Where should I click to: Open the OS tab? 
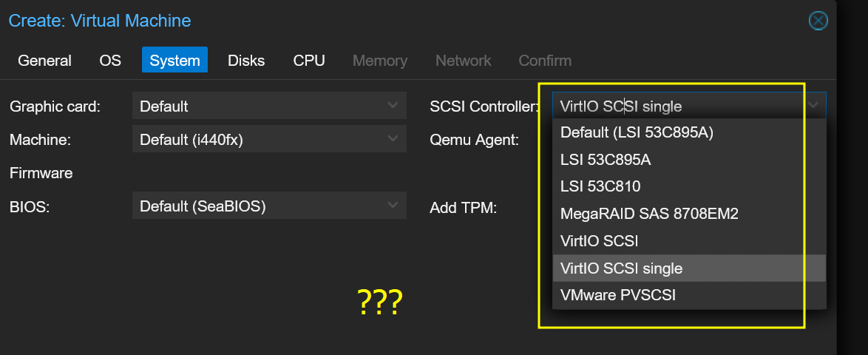point(110,61)
